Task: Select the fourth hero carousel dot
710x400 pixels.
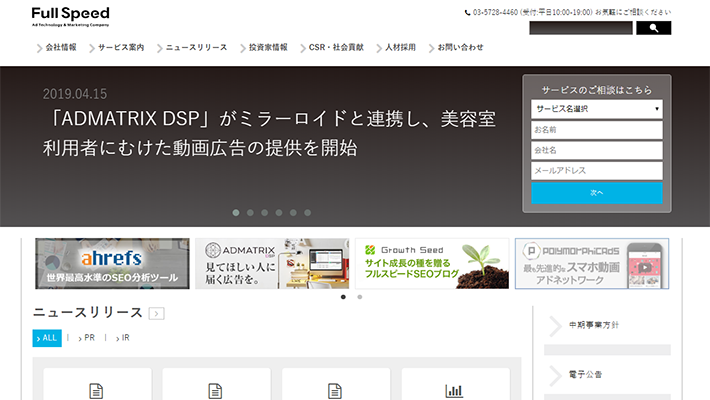Action: (279, 212)
